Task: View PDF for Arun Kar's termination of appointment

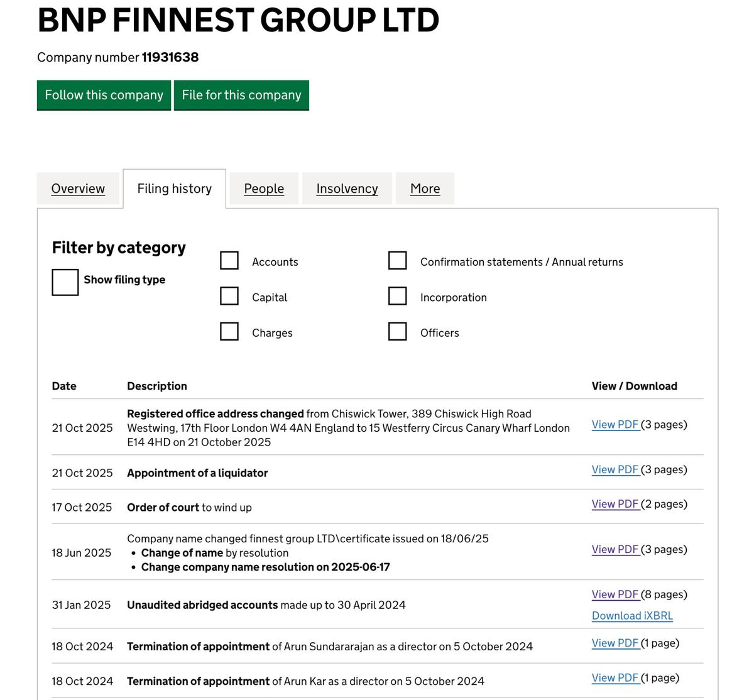Action: coord(616,677)
